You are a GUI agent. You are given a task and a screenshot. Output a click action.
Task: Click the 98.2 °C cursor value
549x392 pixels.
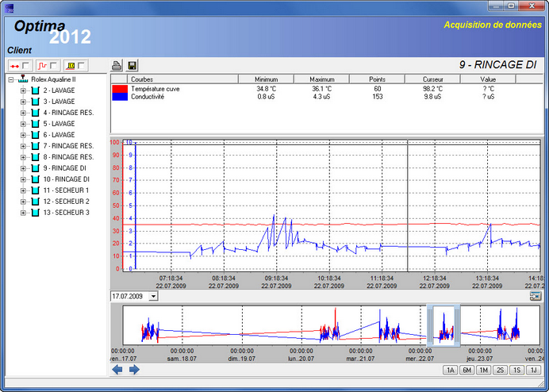[x=432, y=89]
